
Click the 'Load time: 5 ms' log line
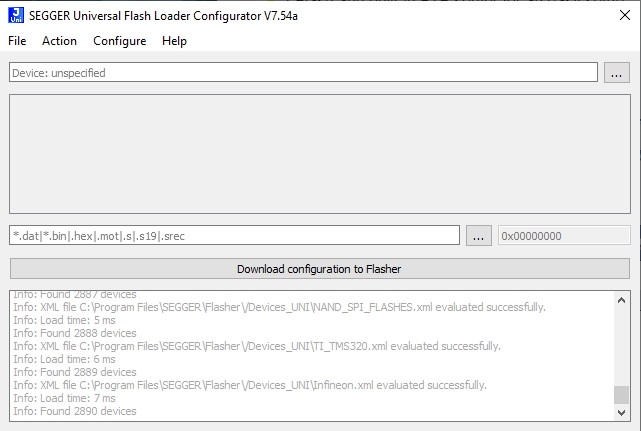(x=64, y=320)
